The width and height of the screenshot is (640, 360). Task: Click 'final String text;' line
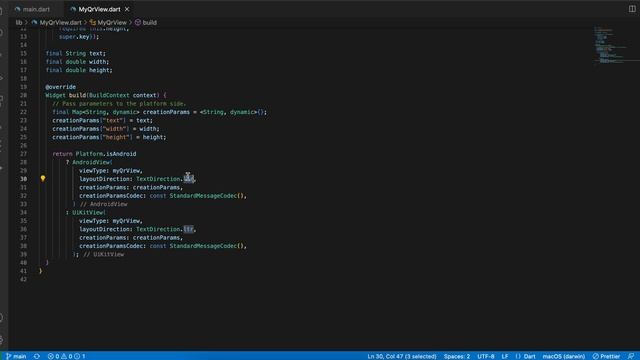click(76, 53)
